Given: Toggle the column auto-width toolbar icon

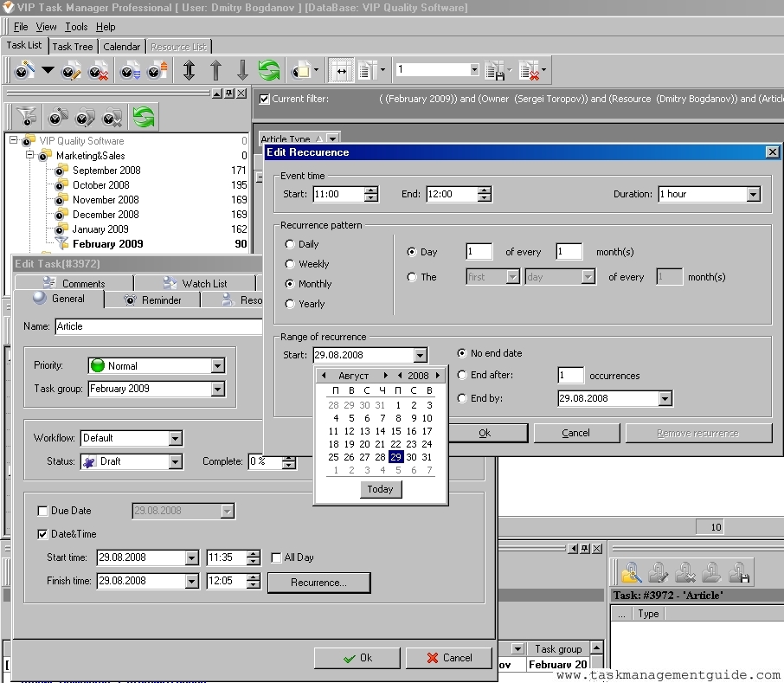Looking at the screenshot, I should pyautogui.click(x=341, y=70).
